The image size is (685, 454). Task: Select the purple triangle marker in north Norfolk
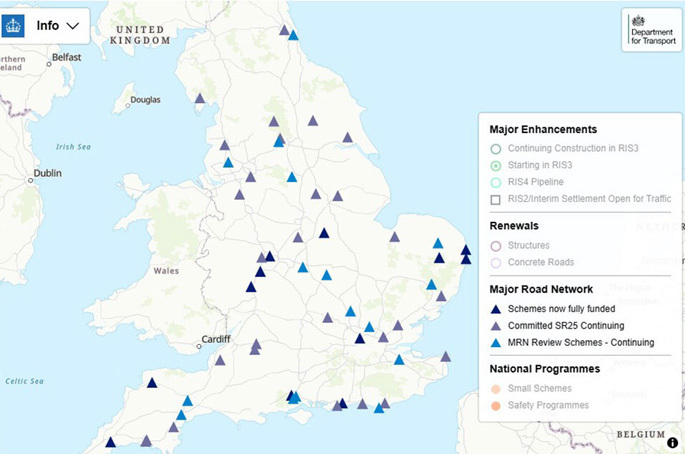(x=394, y=237)
